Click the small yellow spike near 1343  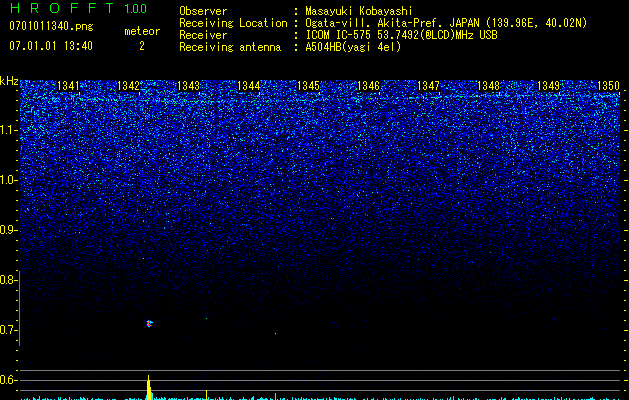(207, 395)
